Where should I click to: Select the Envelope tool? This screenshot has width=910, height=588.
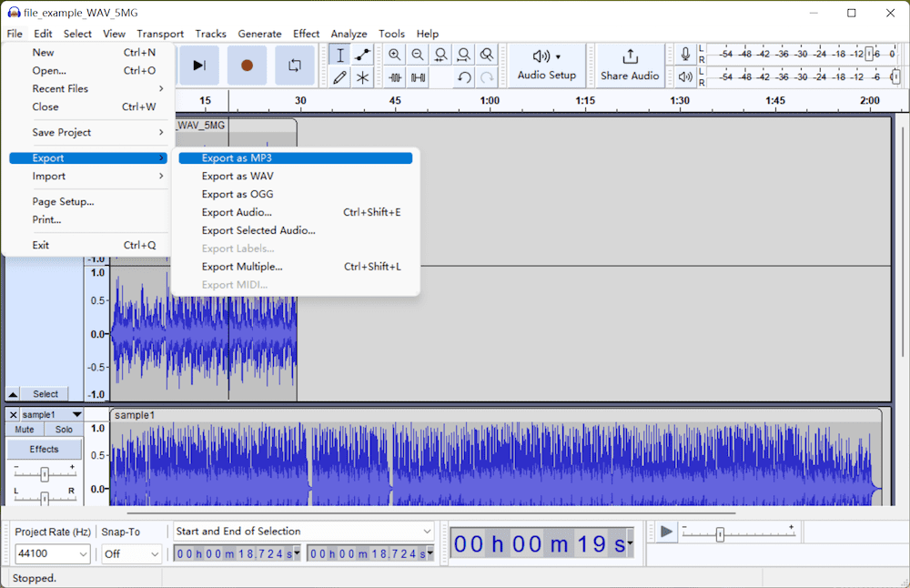click(x=363, y=56)
